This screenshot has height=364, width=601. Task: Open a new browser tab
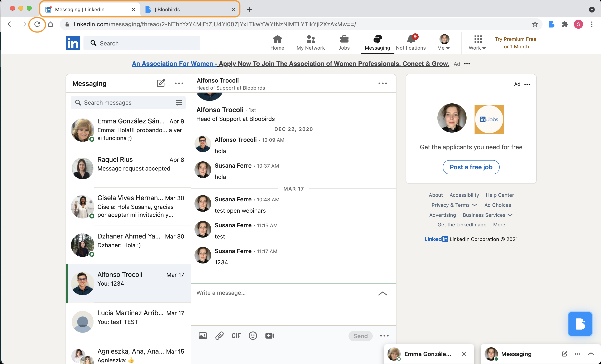pos(249,10)
